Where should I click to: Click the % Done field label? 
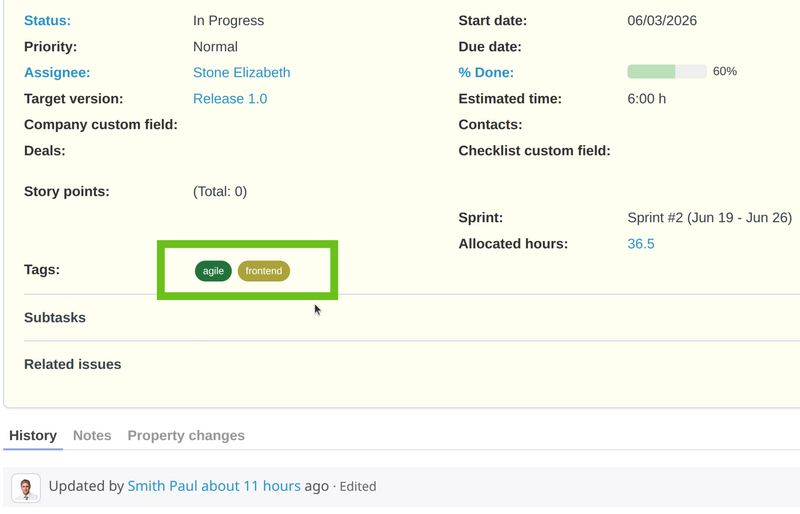tap(486, 72)
